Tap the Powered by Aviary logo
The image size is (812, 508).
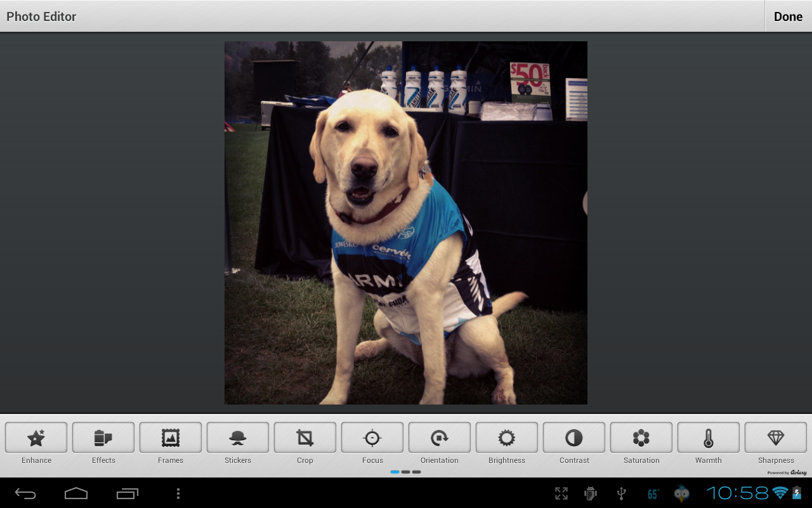[787, 472]
